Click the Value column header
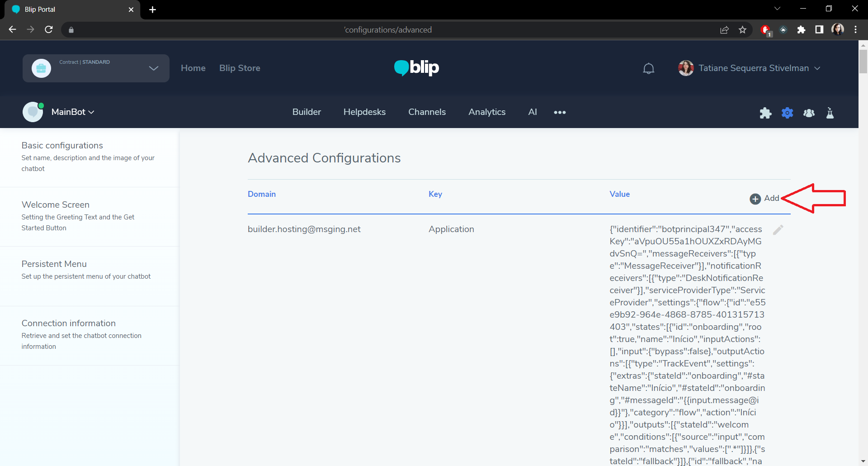 619,194
